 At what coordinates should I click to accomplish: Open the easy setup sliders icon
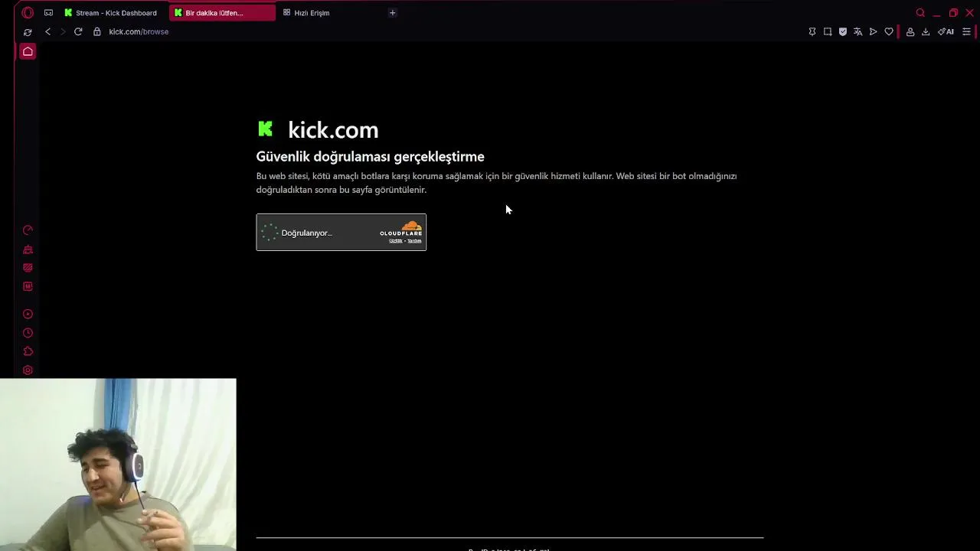[966, 31]
